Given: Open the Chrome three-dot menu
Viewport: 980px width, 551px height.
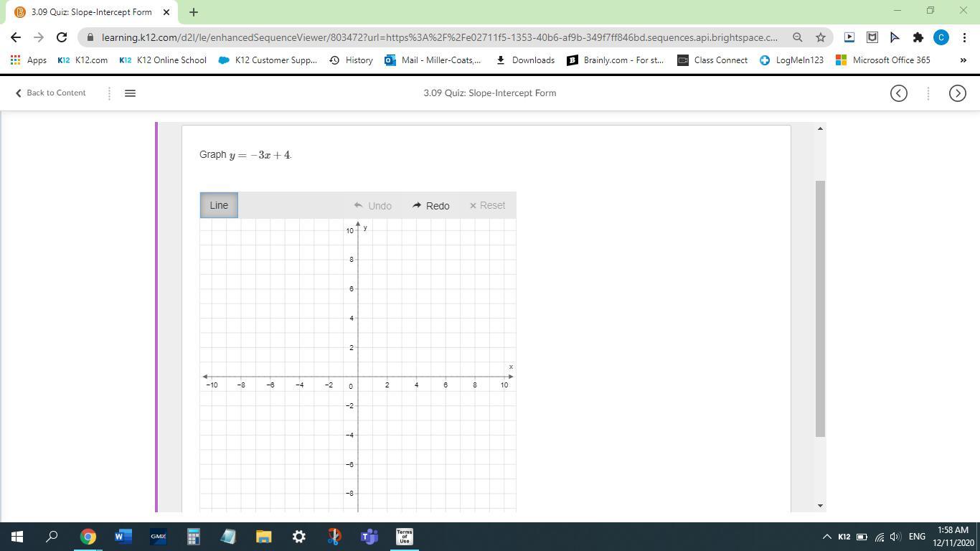Looking at the screenshot, I should point(966,37).
